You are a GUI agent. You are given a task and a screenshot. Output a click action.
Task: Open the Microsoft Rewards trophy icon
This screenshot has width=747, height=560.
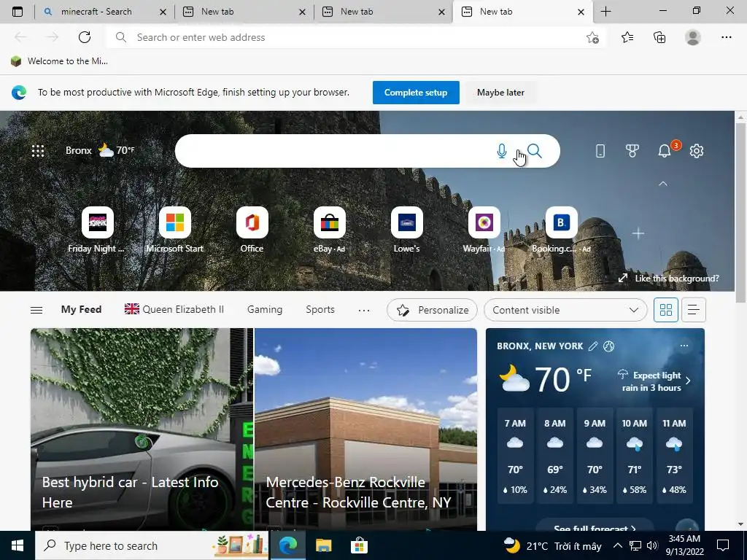[x=632, y=151]
